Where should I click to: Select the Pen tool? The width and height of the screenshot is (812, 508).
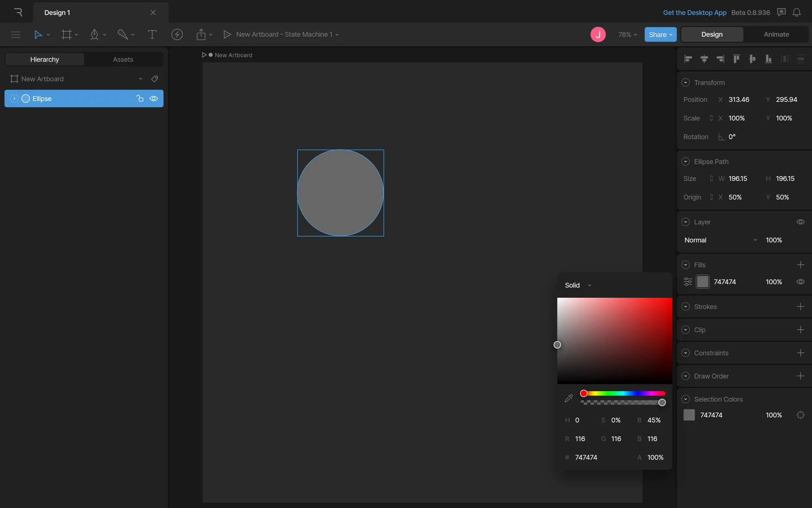click(x=94, y=35)
